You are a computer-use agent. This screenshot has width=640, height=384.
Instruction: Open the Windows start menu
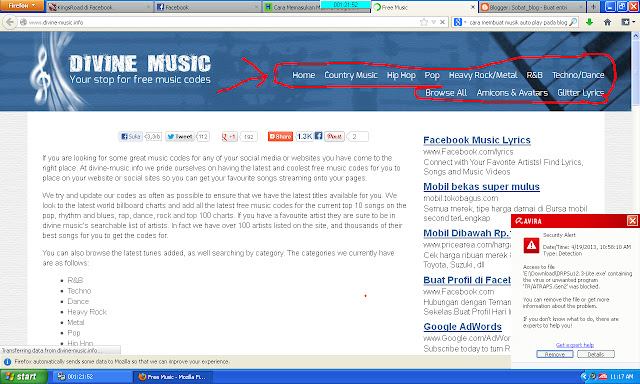(x=24, y=377)
